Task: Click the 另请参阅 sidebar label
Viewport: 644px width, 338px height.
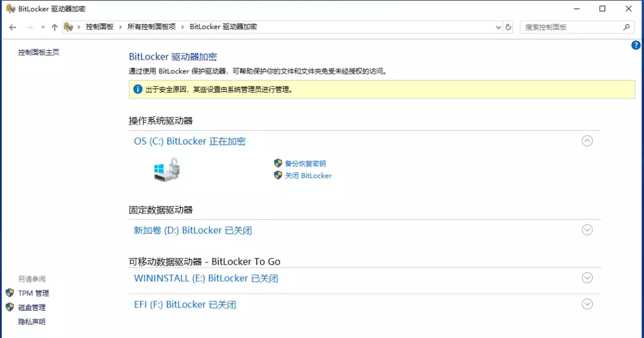Action: click(x=32, y=279)
